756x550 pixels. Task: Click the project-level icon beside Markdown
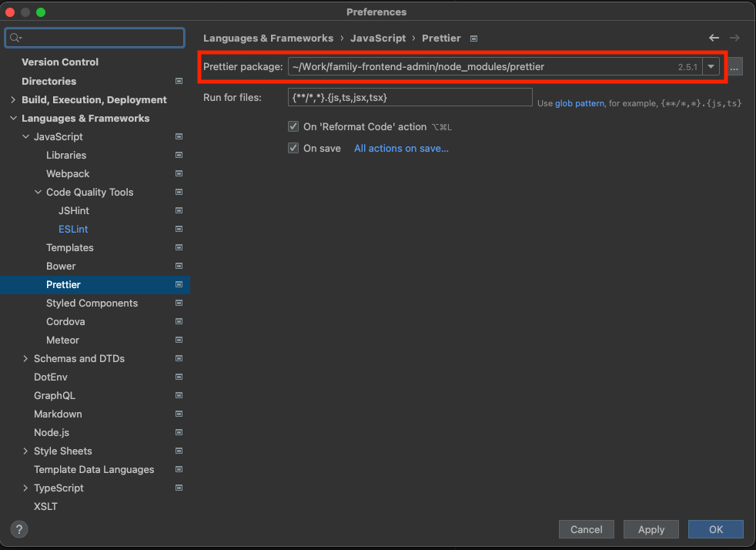(179, 414)
